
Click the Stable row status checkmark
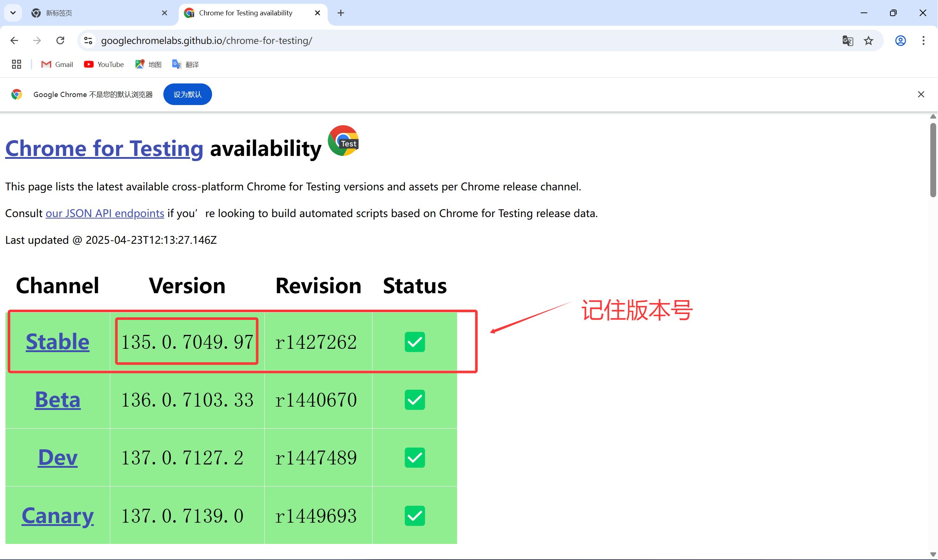[x=415, y=342]
